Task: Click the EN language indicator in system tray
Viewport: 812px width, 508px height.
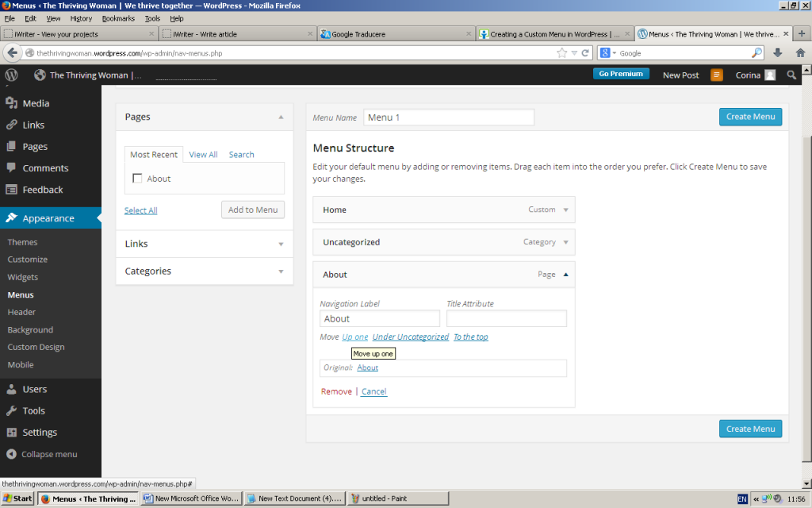Action: pos(742,498)
